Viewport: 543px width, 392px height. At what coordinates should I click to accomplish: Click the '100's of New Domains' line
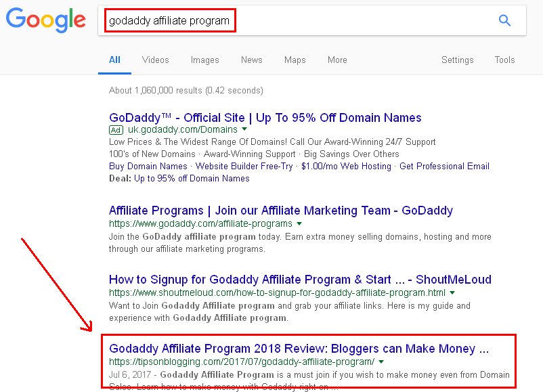coord(254,154)
